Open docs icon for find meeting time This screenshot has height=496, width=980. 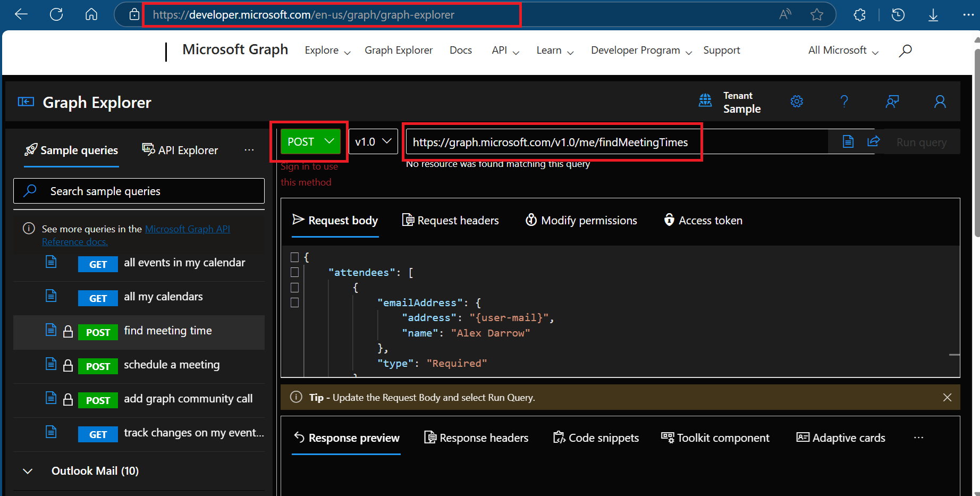click(x=51, y=330)
